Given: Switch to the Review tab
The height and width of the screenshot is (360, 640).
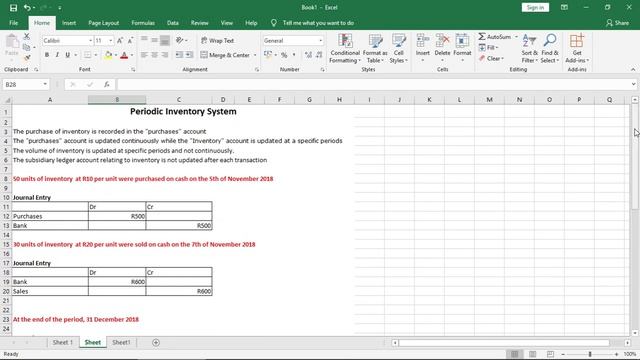Looking at the screenshot, I should click(x=200, y=23).
